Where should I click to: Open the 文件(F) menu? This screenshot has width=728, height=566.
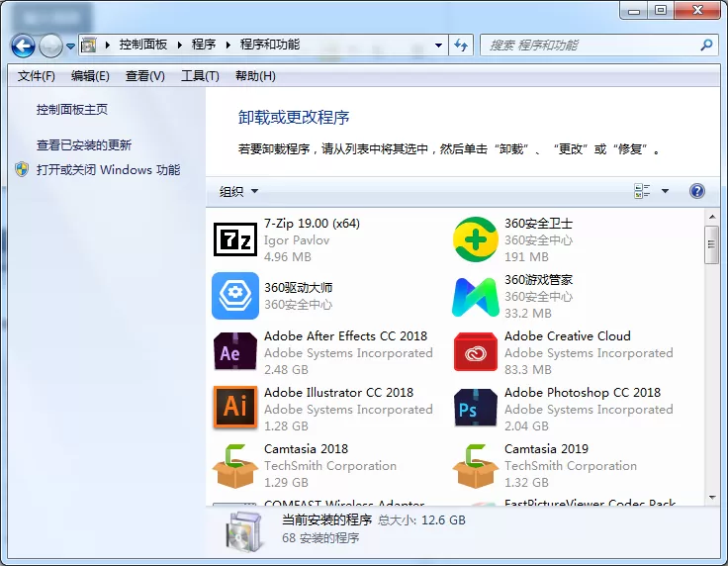(36, 75)
